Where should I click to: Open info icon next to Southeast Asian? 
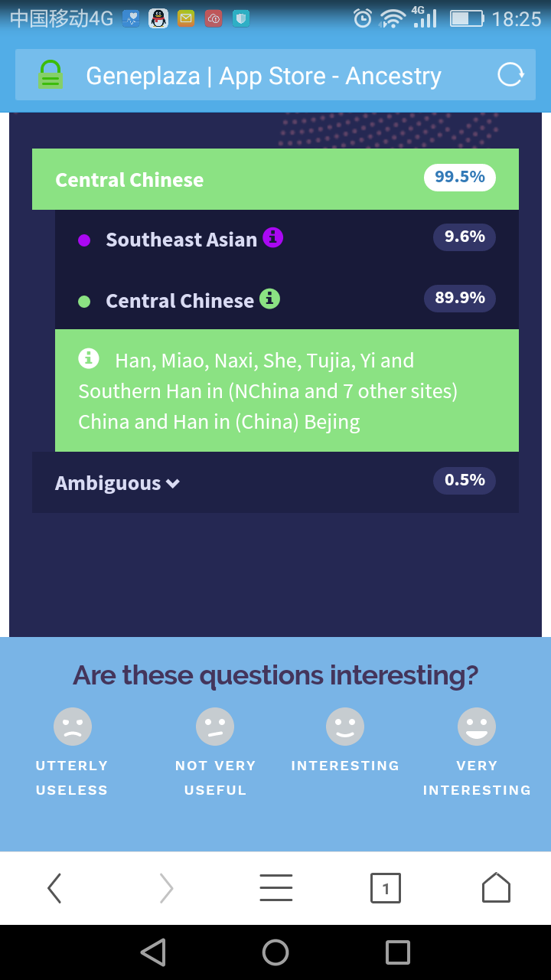[272, 237]
